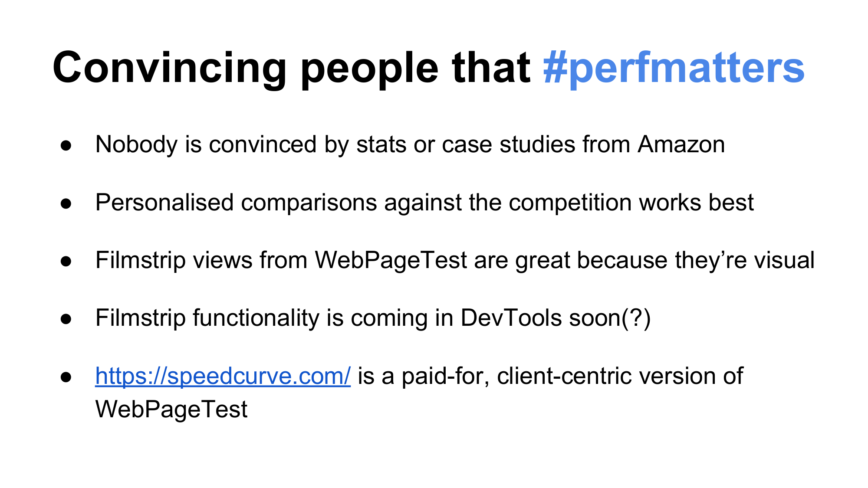The image size is (868, 488).
Task: Click the bullet dot beside 'Nobody is convinced'
Action: (66, 146)
